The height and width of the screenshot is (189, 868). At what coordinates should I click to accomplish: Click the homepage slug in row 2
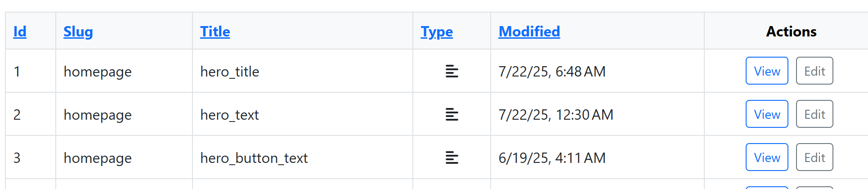pyautogui.click(x=98, y=115)
